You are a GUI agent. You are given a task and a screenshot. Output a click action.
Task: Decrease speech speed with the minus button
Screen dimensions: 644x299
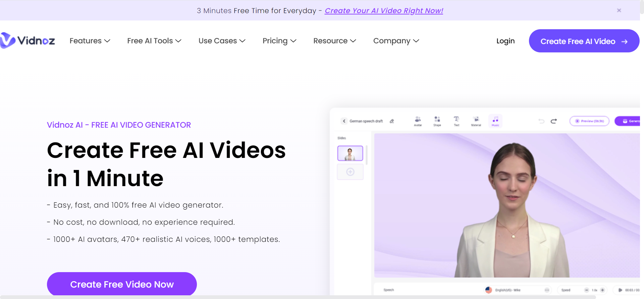587,290
